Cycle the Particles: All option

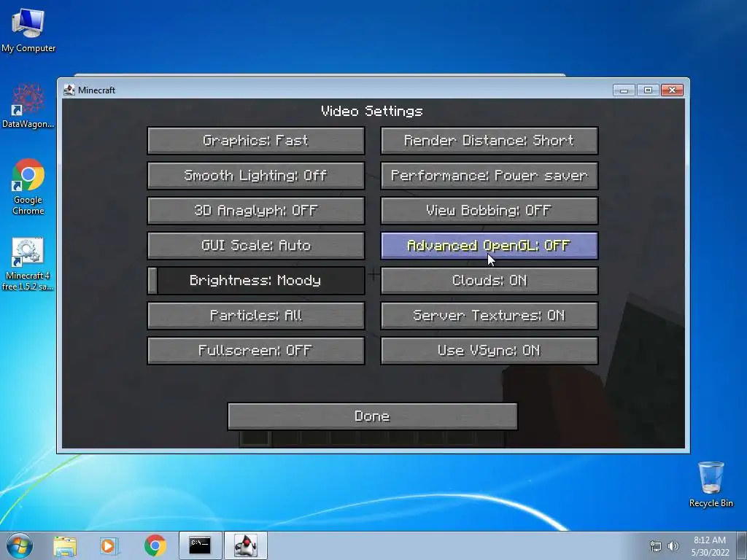point(256,316)
